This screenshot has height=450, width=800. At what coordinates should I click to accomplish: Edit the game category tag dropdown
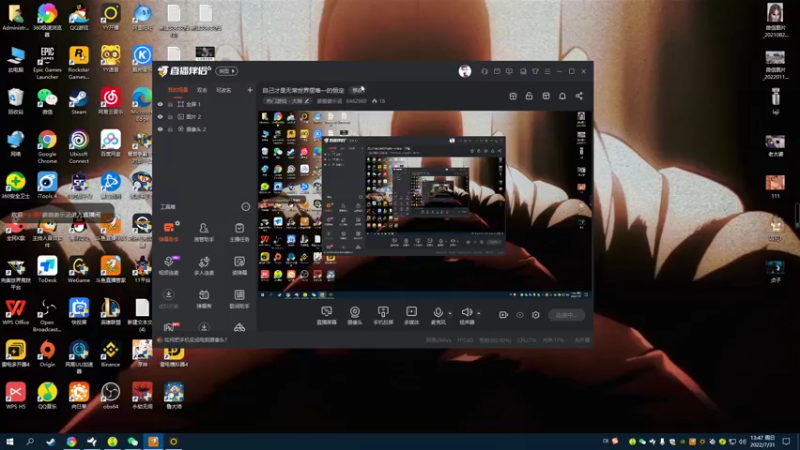tap(288, 101)
